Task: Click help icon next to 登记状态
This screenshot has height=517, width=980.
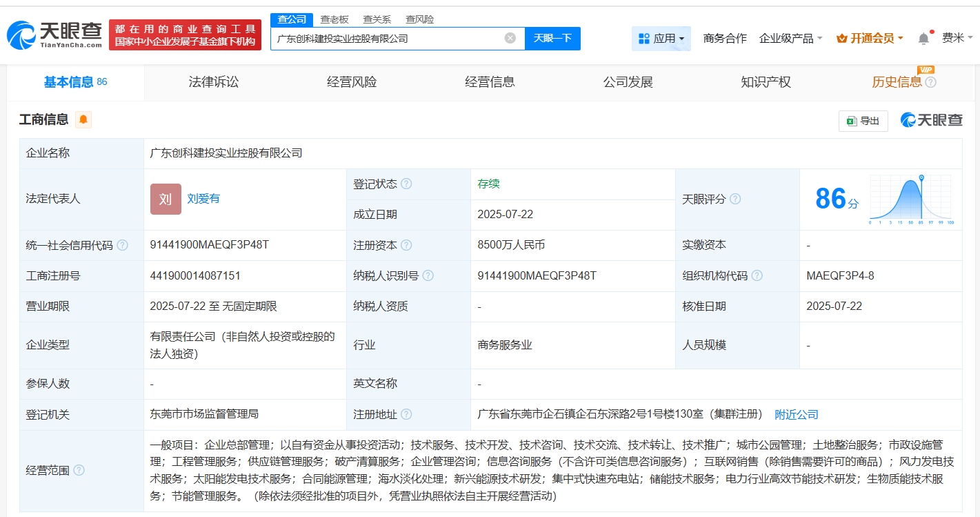Action: [406, 184]
